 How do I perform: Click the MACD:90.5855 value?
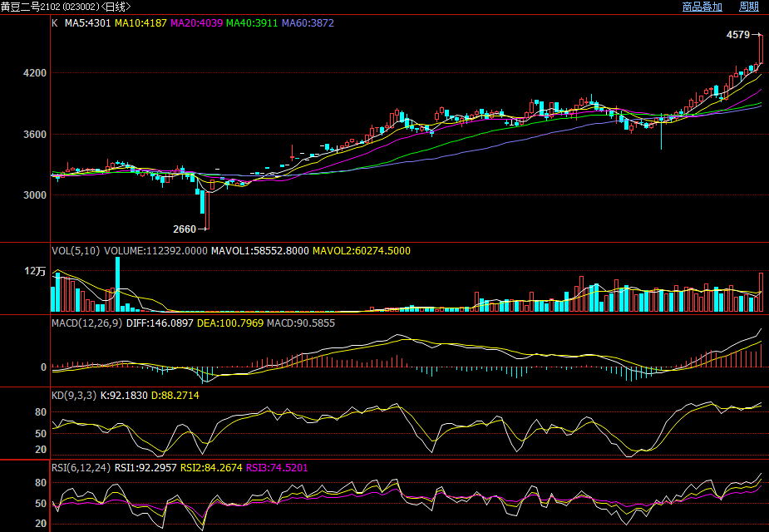(x=301, y=323)
